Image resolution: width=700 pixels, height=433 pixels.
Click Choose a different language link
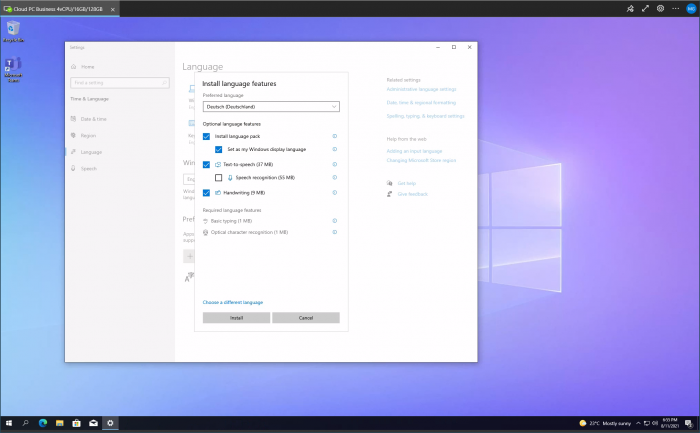pos(233,302)
